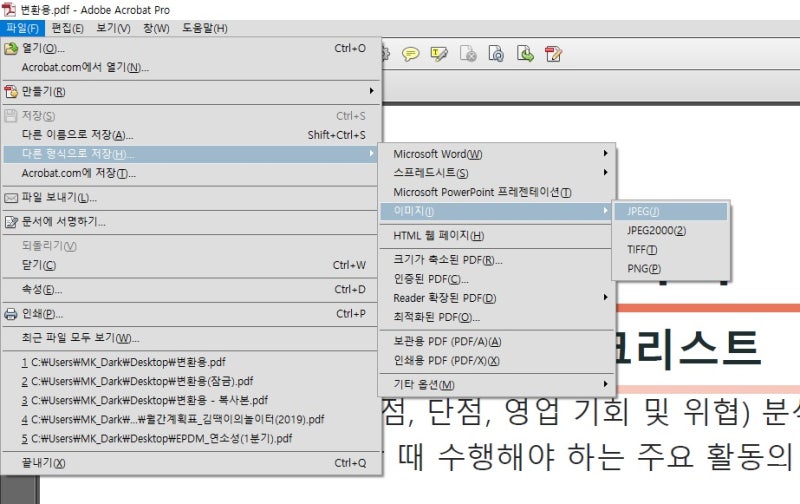Expand the Microsoft Word(W) submenu
Screen dimensions: 800x504
point(497,154)
